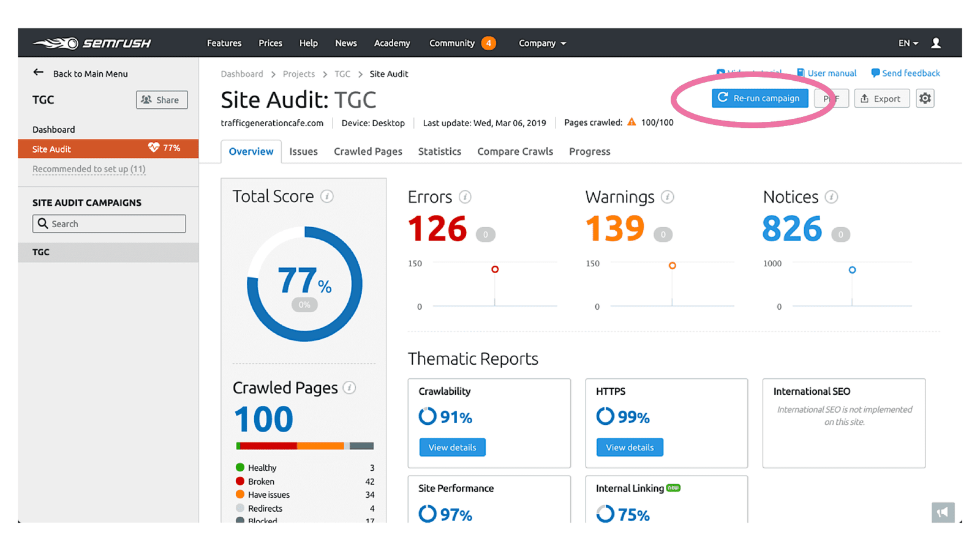Open Send feedback via the speech bubble icon
Screen dimensions: 980x551
pos(875,73)
